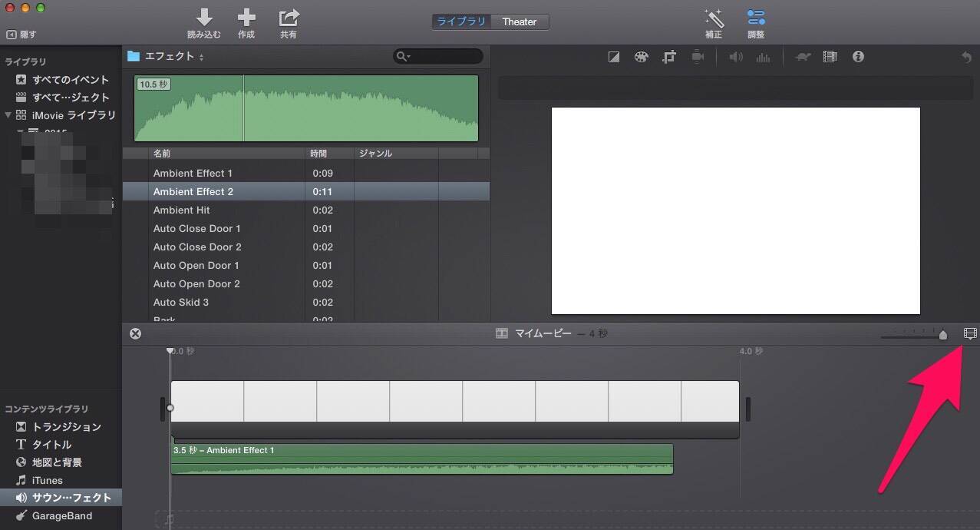
Task: Open the clip filter and audio effects icon
Action: pyautogui.click(x=830, y=57)
